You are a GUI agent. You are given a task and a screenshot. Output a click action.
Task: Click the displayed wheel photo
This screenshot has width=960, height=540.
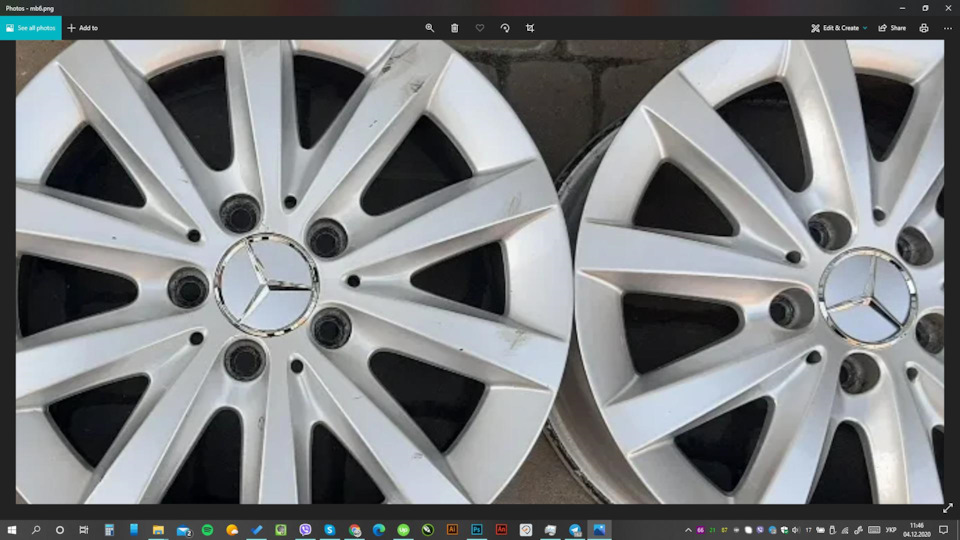pyautogui.click(x=479, y=272)
